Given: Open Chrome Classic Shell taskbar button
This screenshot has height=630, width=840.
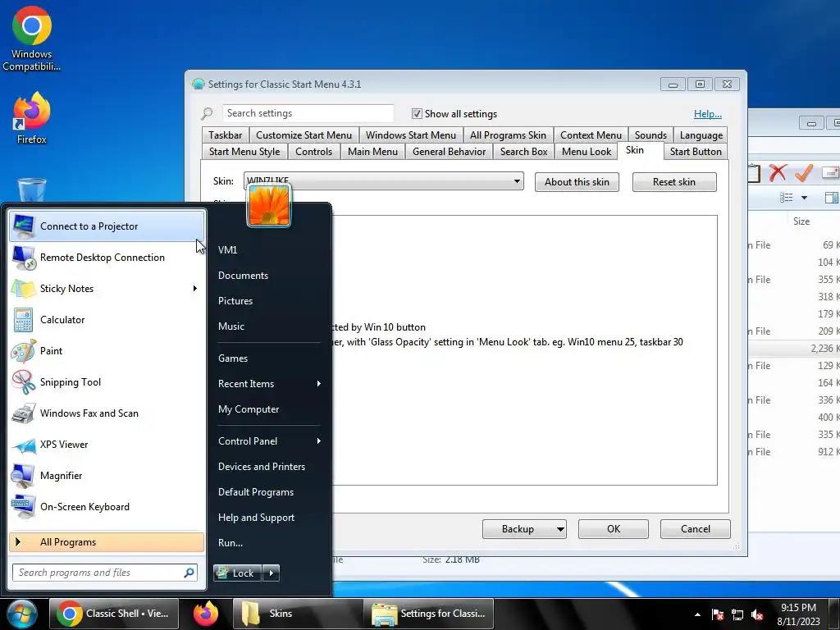Looking at the screenshot, I should coord(114,614).
